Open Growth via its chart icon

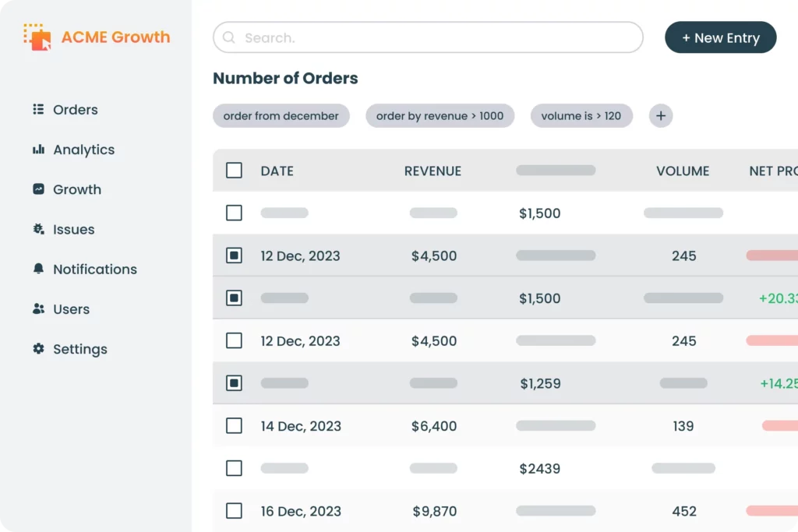point(37,189)
